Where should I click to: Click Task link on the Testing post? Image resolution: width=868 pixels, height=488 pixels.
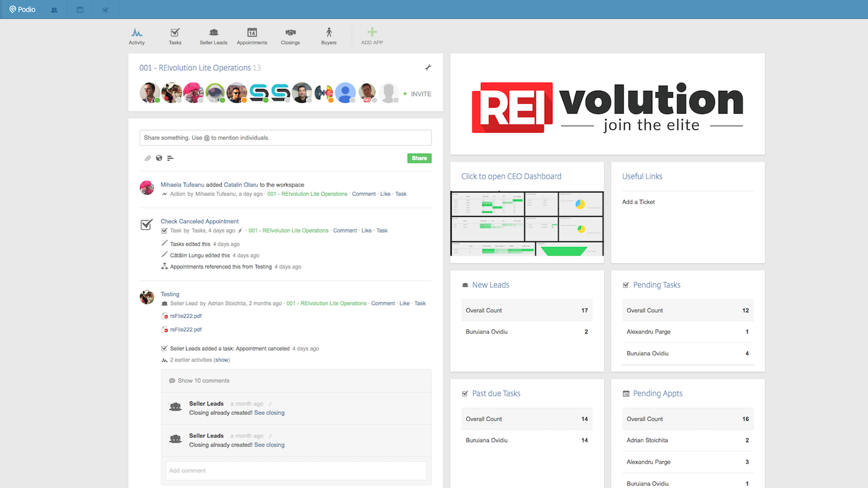pos(420,303)
